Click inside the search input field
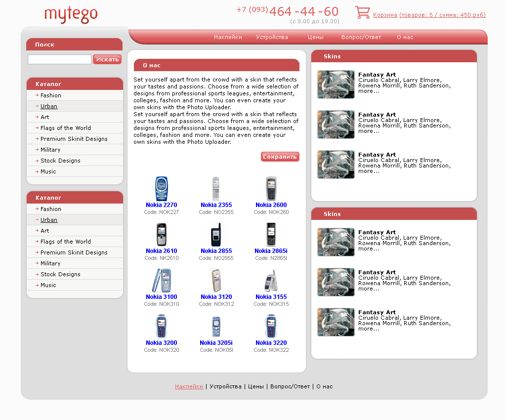This screenshot has height=420, width=506. click(59, 59)
